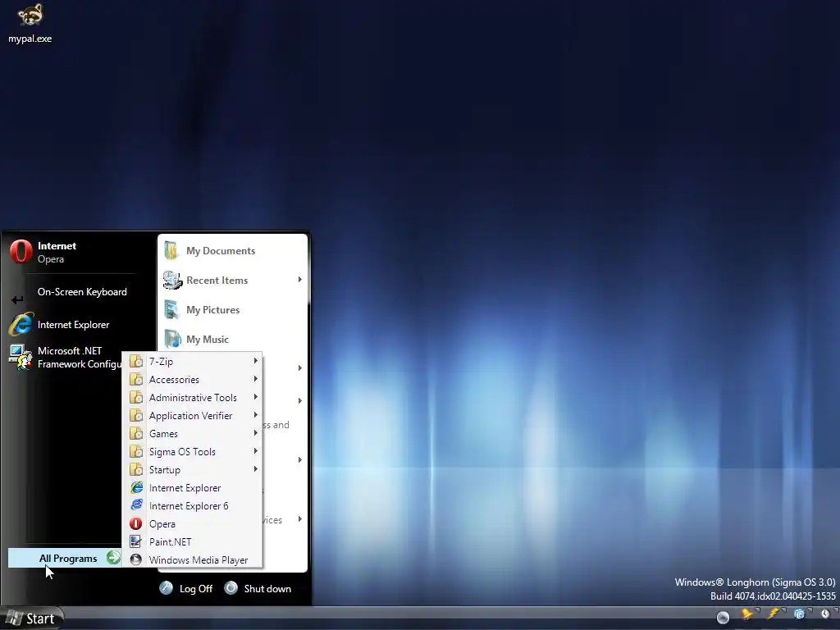Click the pinned Internet Explorer icon
Image resolution: width=840 pixels, height=630 pixels.
(x=21, y=325)
